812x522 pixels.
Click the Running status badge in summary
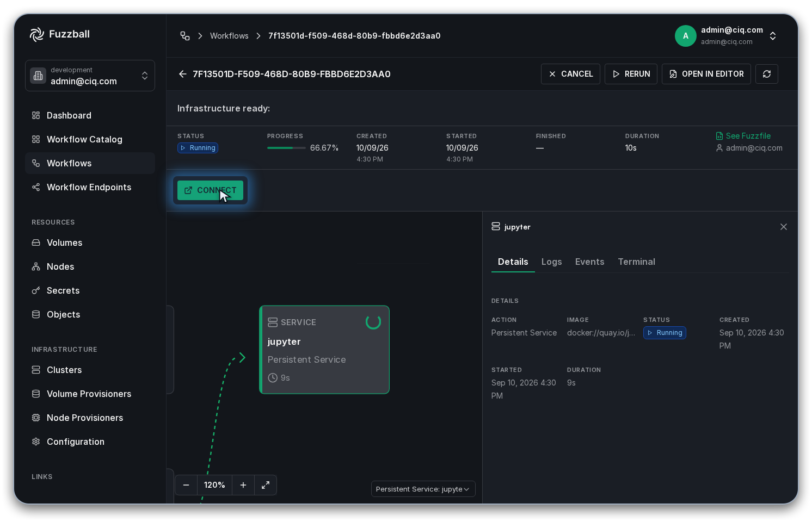[198, 148]
